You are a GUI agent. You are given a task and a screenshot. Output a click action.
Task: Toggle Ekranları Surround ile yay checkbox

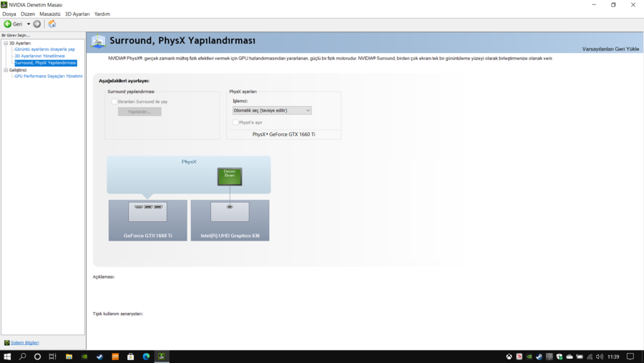(x=114, y=102)
